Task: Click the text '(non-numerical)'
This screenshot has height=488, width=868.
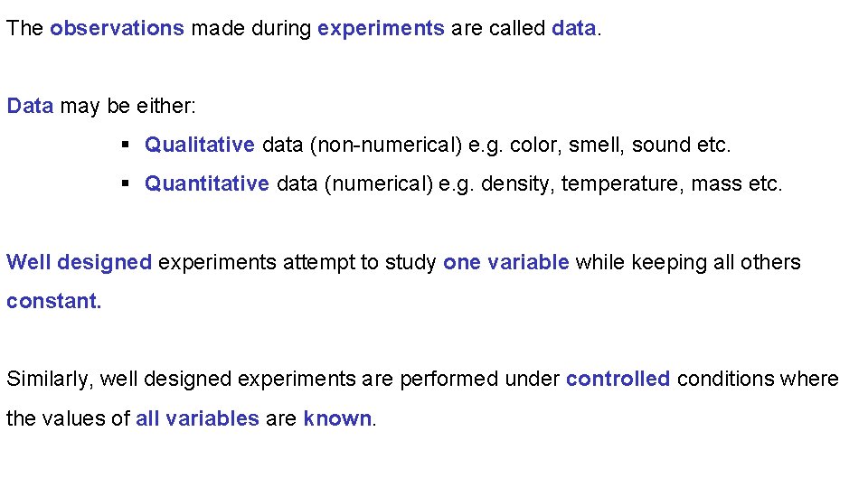Action: click(x=386, y=145)
